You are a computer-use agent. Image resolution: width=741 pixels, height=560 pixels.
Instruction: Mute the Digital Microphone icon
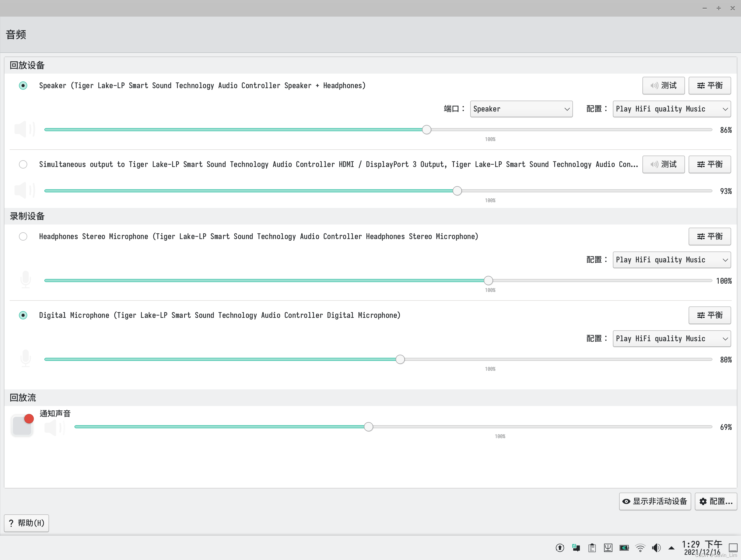[25, 358]
